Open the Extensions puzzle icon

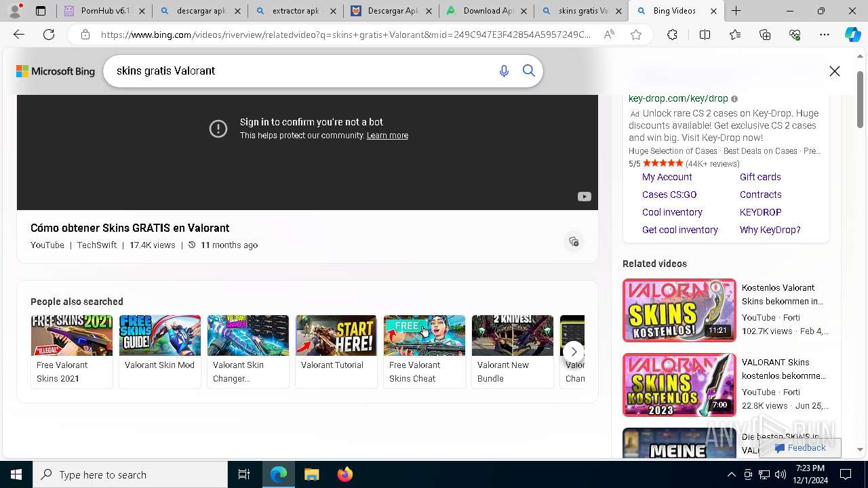pos(672,35)
